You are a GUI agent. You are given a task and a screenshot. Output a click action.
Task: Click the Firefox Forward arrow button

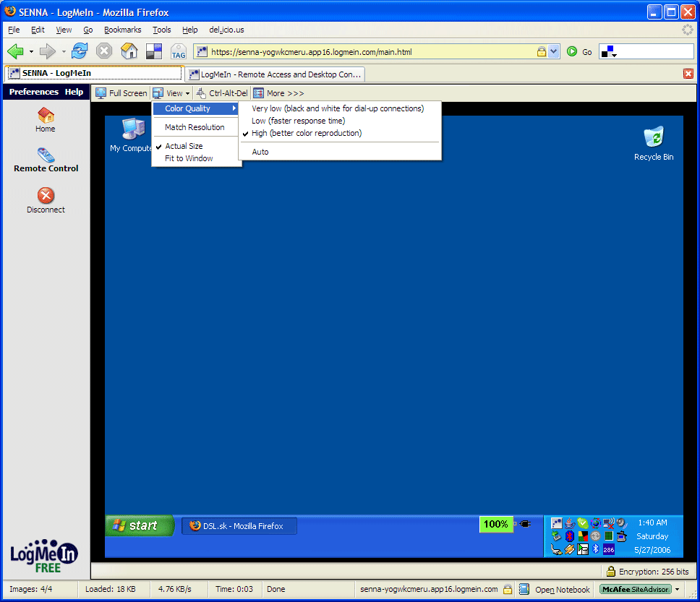point(47,52)
